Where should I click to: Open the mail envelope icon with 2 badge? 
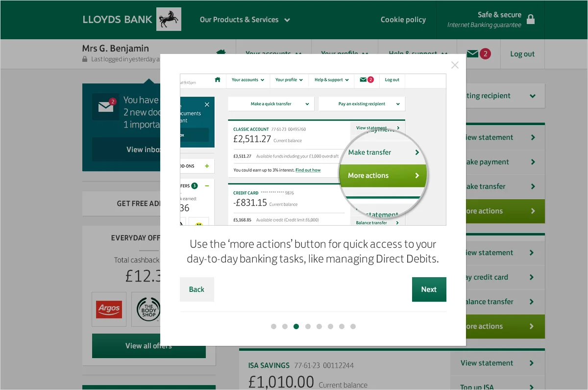tap(478, 54)
